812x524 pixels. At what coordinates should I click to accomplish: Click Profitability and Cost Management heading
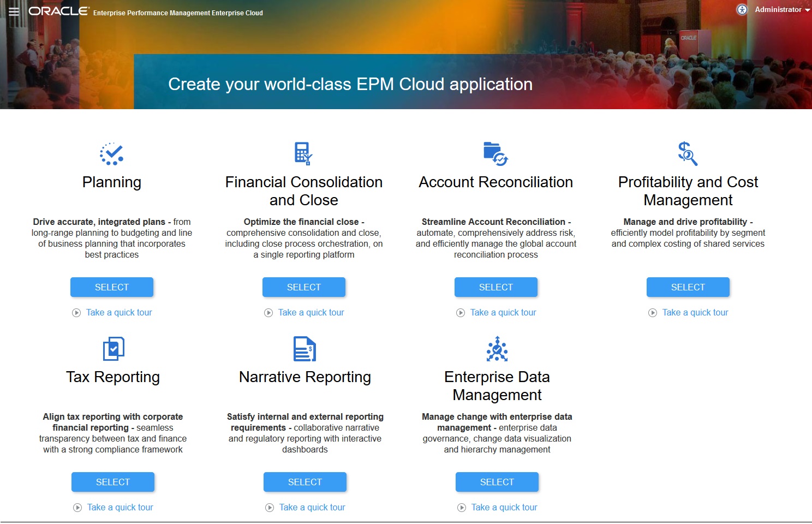pyautogui.click(x=688, y=191)
